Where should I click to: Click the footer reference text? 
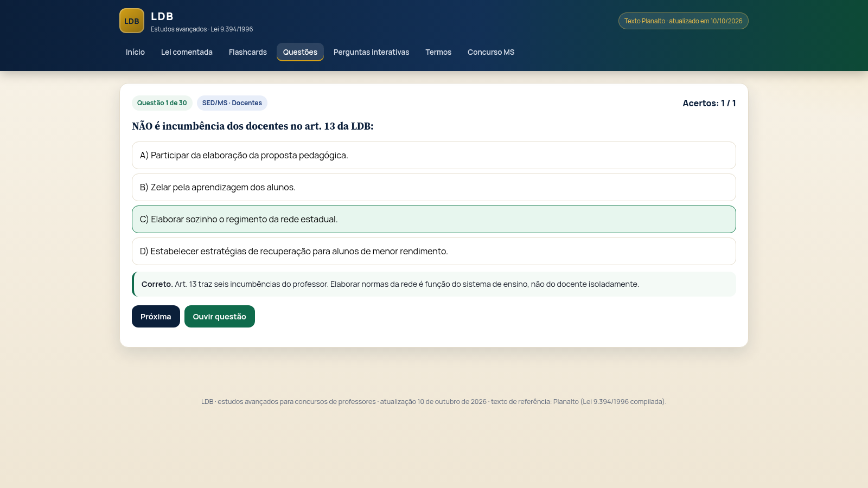[x=434, y=402]
